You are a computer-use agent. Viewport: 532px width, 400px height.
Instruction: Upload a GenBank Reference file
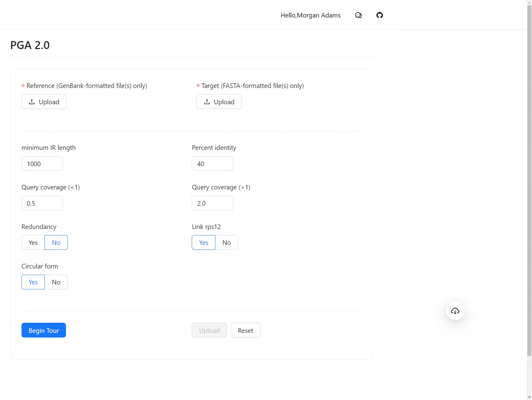click(x=44, y=102)
